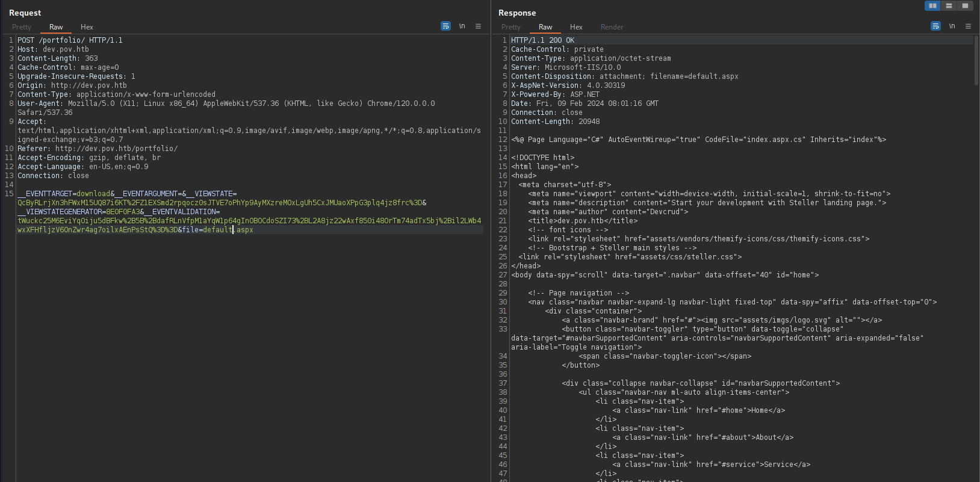Click the 'Date: Fri, 09 Feb 2024' header

(x=585, y=104)
